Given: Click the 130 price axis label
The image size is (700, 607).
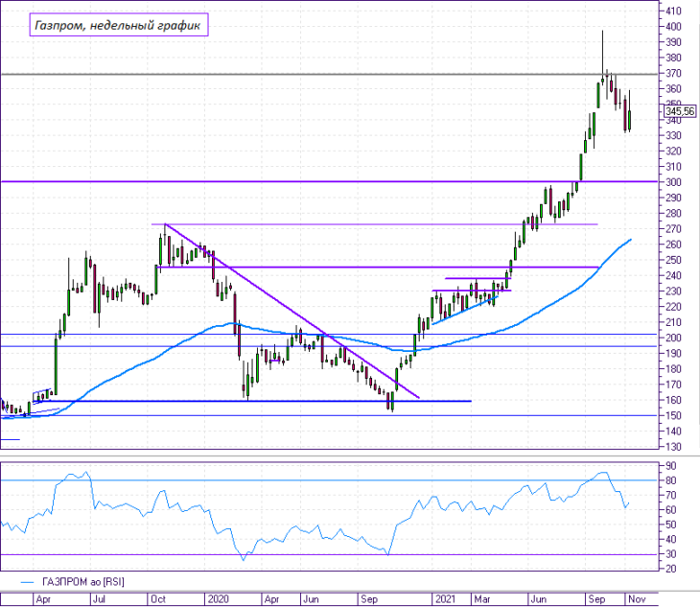Looking at the screenshot, I should [673, 447].
